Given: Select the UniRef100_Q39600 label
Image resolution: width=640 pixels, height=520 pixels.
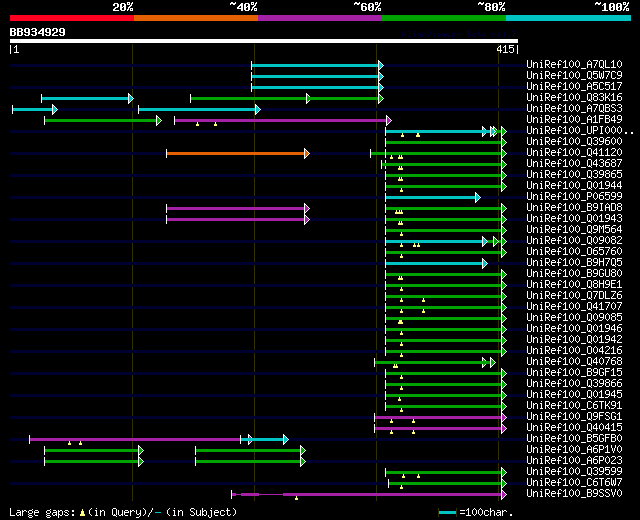Looking at the screenshot, I should tap(574, 141).
